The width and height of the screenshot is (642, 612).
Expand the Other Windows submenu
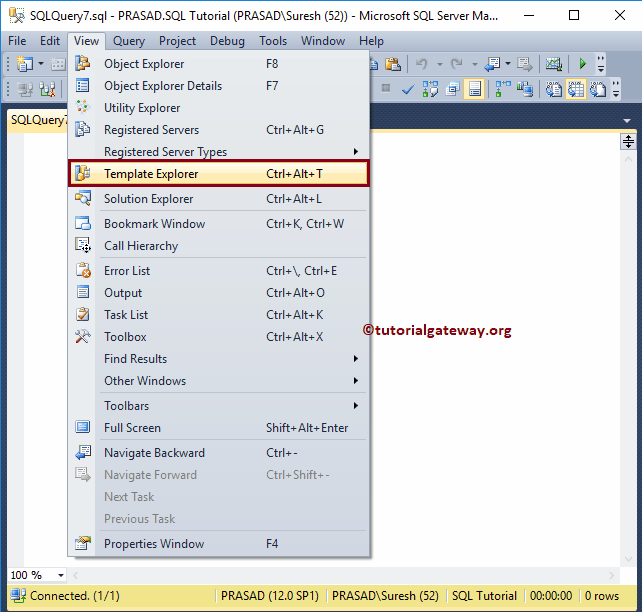pos(219,381)
